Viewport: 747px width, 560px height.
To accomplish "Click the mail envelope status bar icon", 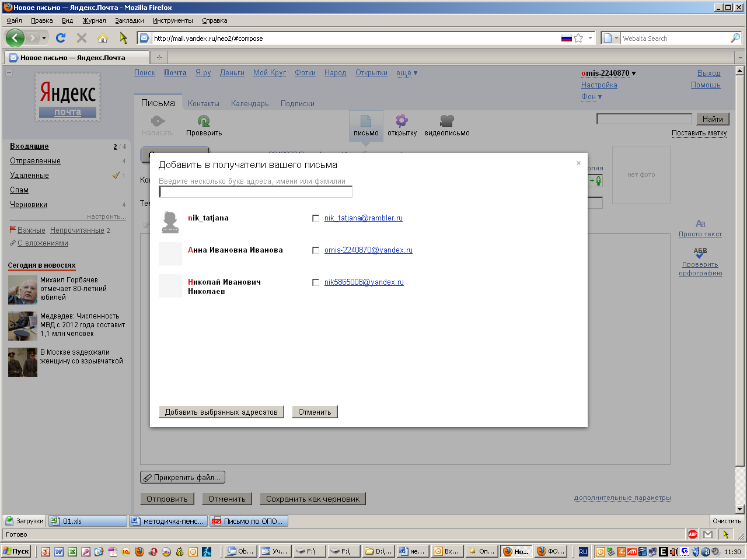I will [708, 534].
